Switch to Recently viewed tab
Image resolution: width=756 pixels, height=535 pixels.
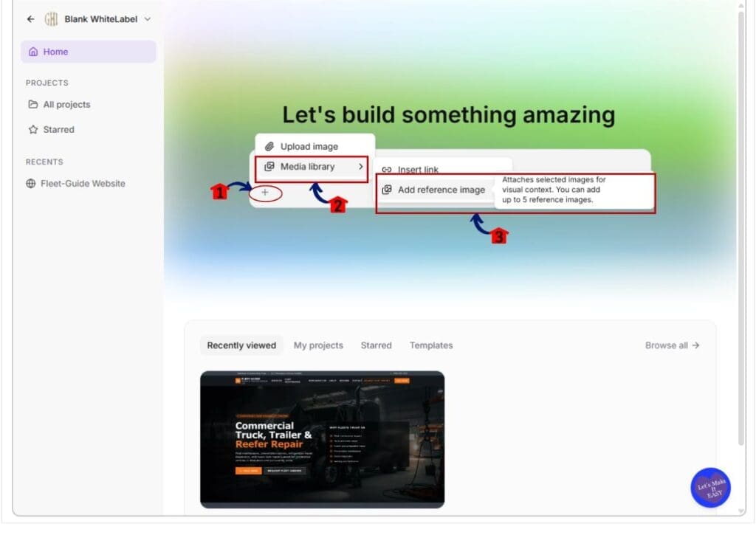241,345
